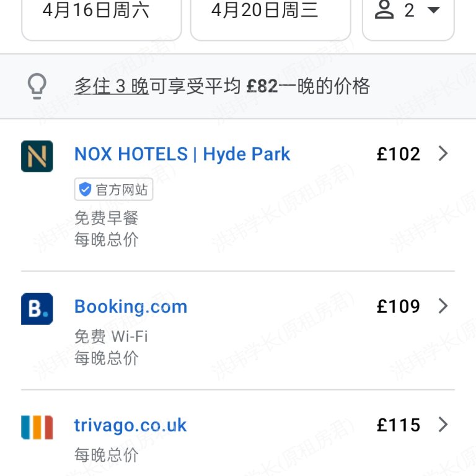
Task: Select check-out date 4月20日周三
Action: point(265,11)
